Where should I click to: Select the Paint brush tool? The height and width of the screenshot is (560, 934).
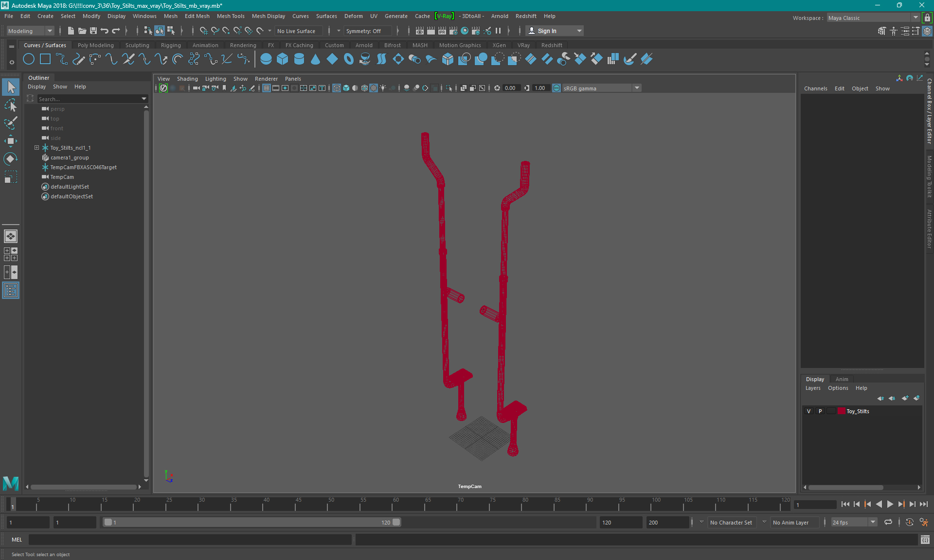(11, 123)
